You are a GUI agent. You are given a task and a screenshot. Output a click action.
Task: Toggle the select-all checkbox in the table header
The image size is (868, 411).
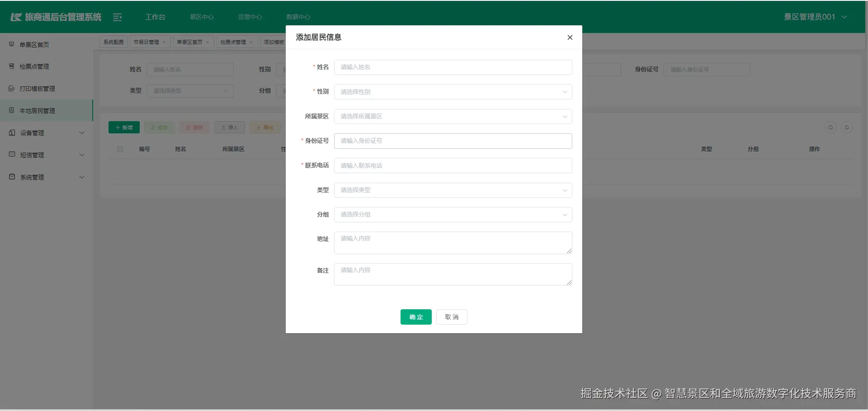(120, 149)
